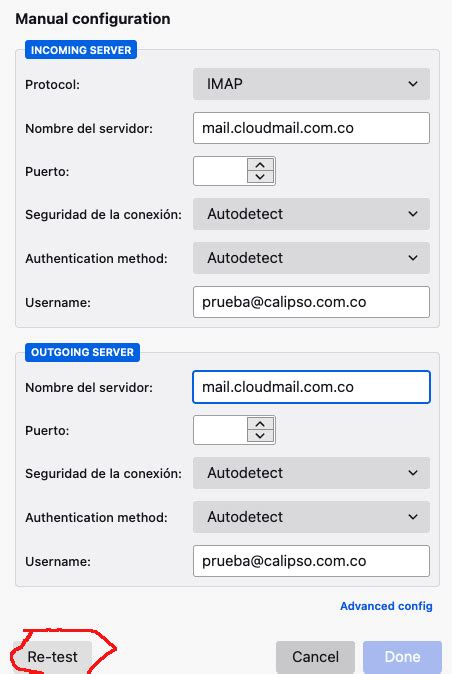452x674 pixels.
Task: Increase the incoming server port value
Action: click(260, 165)
